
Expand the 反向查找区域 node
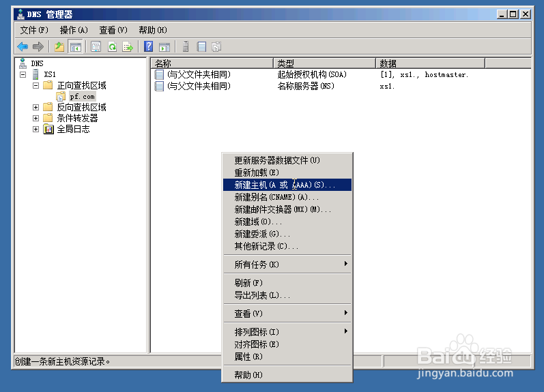click(x=35, y=108)
